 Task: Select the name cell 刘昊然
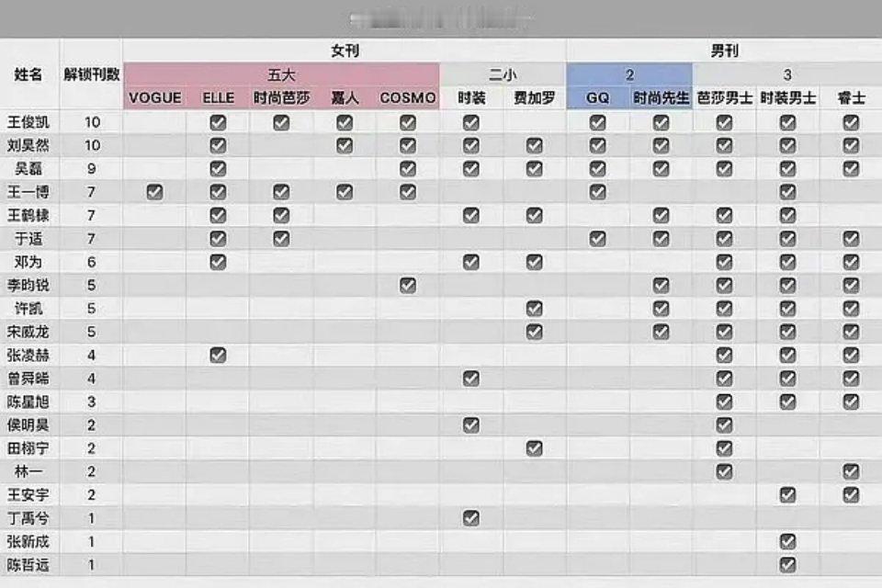[x=28, y=145]
